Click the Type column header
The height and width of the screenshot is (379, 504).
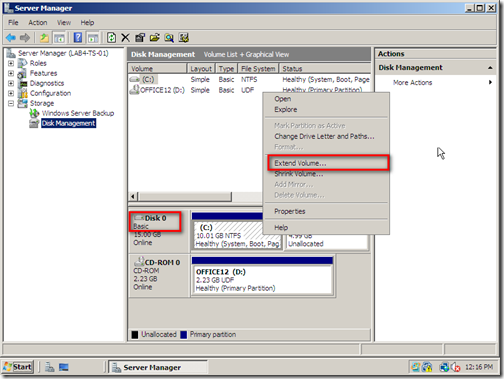pos(226,69)
